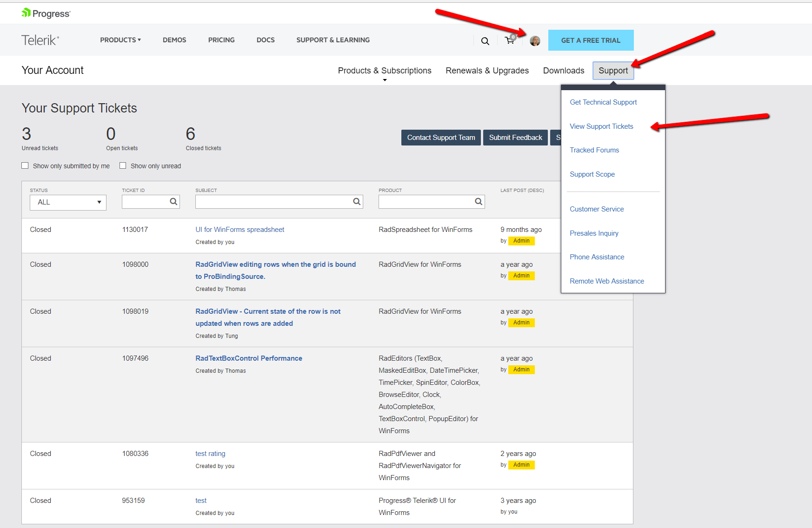Click the 3 Unread tickets counter
The image size is (812, 528).
tap(40, 139)
